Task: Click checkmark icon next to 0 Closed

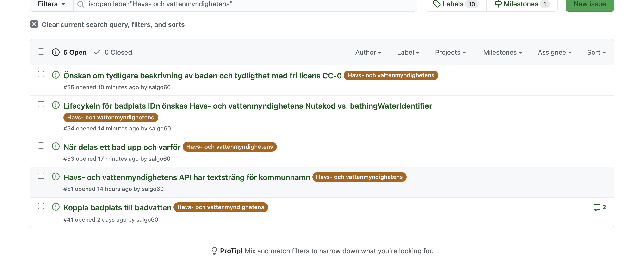Action: (x=97, y=52)
